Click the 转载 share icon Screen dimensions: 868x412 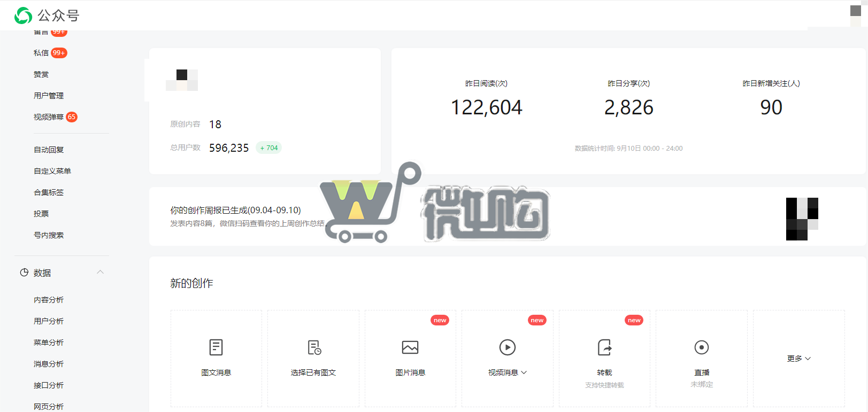tap(604, 347)
